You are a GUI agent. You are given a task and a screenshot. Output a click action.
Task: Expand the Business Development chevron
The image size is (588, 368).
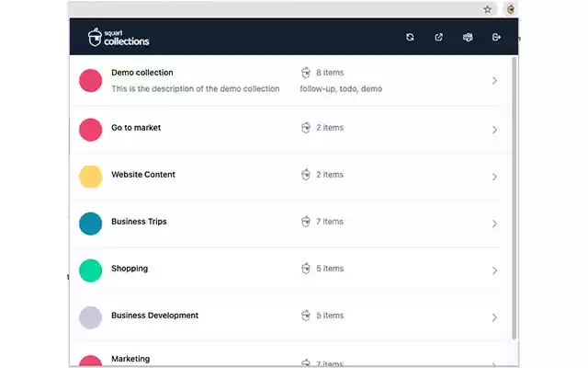(x=494, y=317)
